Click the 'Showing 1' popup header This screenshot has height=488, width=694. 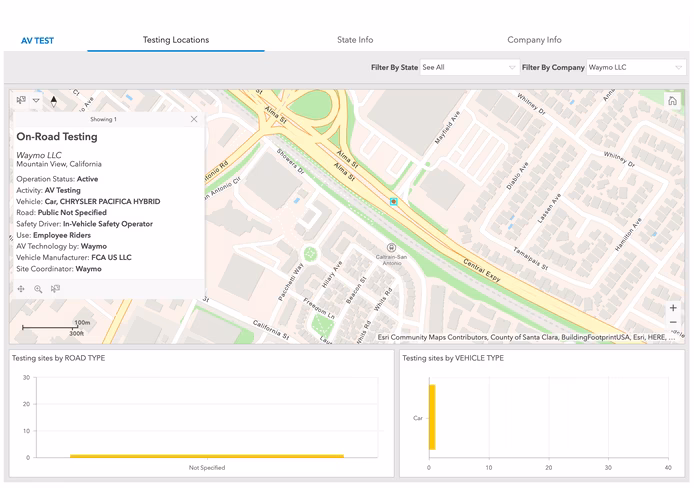(104, 119)
